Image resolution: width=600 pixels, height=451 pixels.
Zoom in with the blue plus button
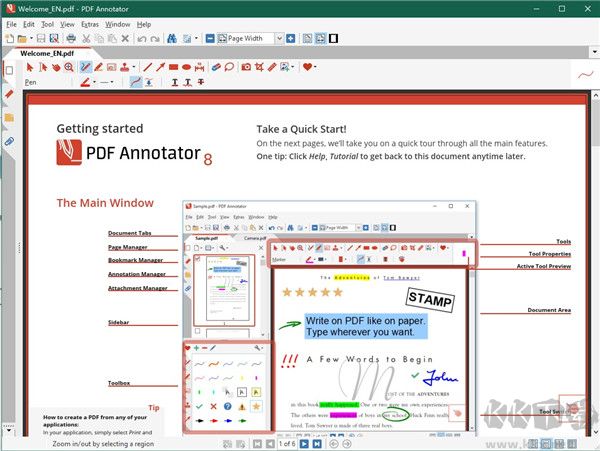pos(291,38)
